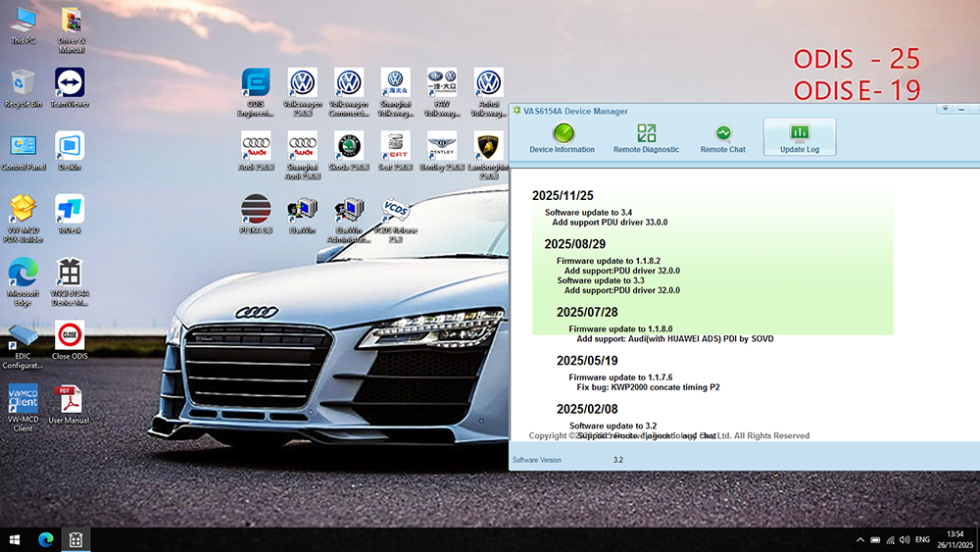980x552 pixels.
Task: Open the Remote Chat section
Action: 722,137
